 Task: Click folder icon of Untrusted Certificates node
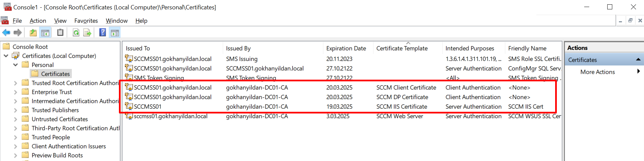coord(25,119)
